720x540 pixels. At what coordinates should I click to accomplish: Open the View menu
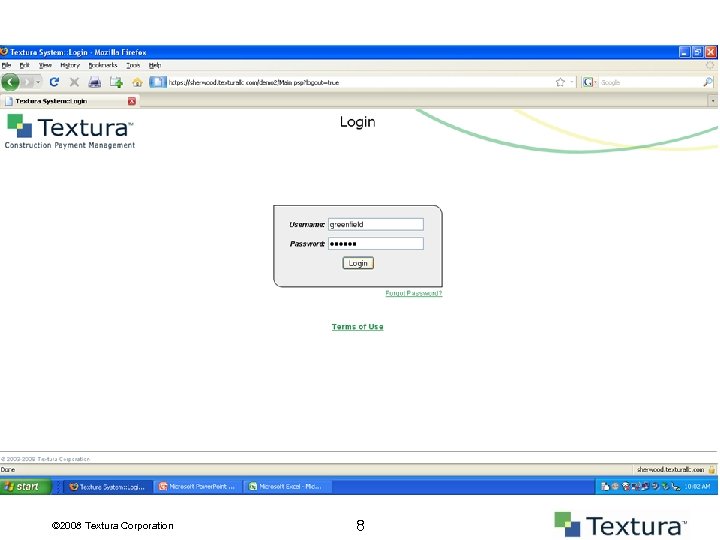[x=45, y=65]
